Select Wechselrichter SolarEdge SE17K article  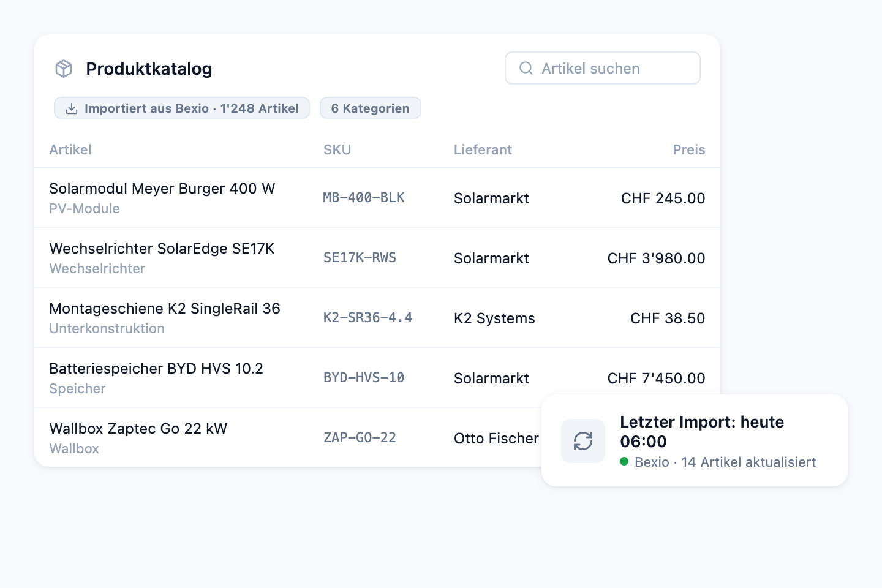(x=162, y=249)
